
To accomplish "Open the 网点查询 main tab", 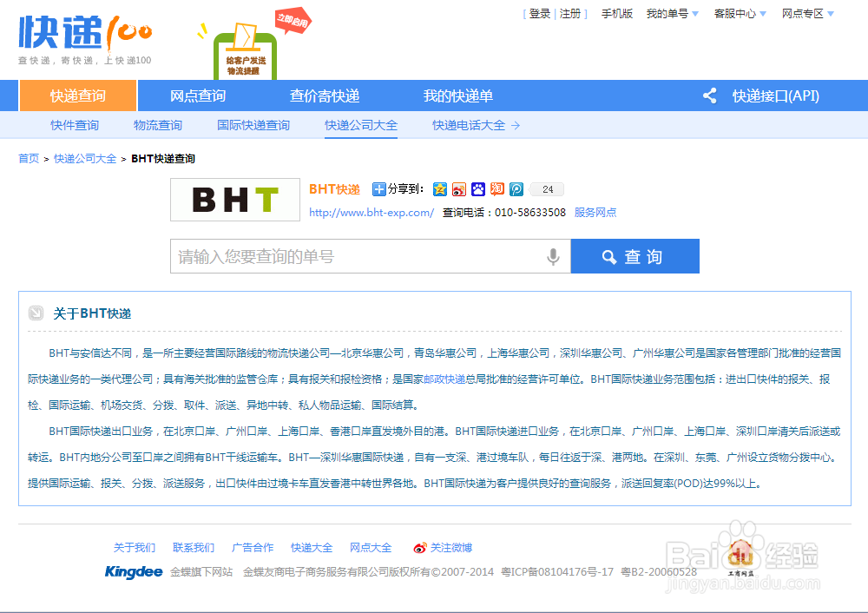I will click(x=198, y=96).
